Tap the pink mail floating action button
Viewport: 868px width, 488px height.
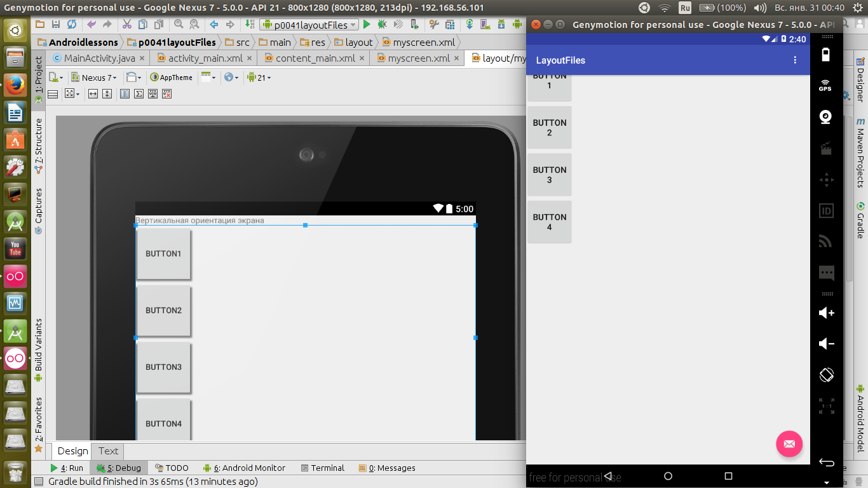[x=789, y=444]
